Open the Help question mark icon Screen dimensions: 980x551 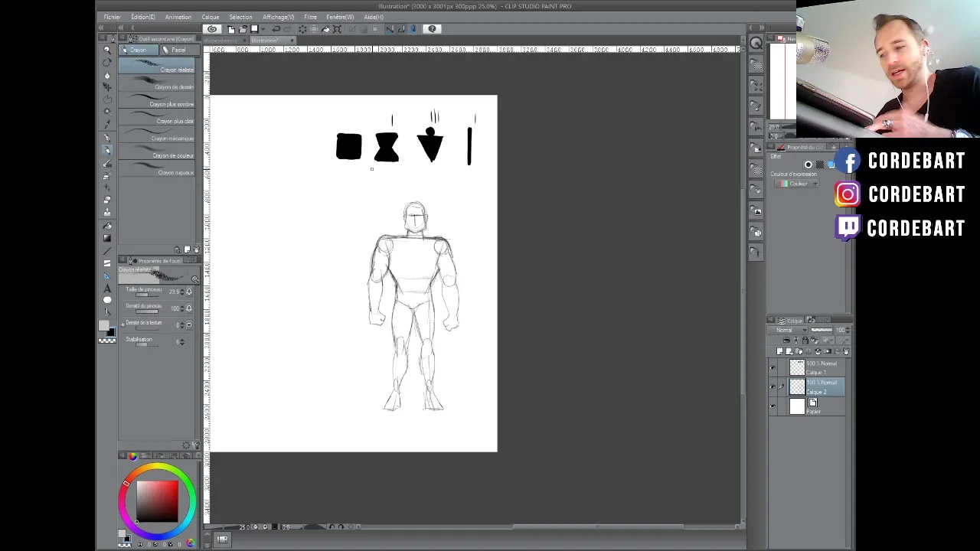[x=432, y=29]
